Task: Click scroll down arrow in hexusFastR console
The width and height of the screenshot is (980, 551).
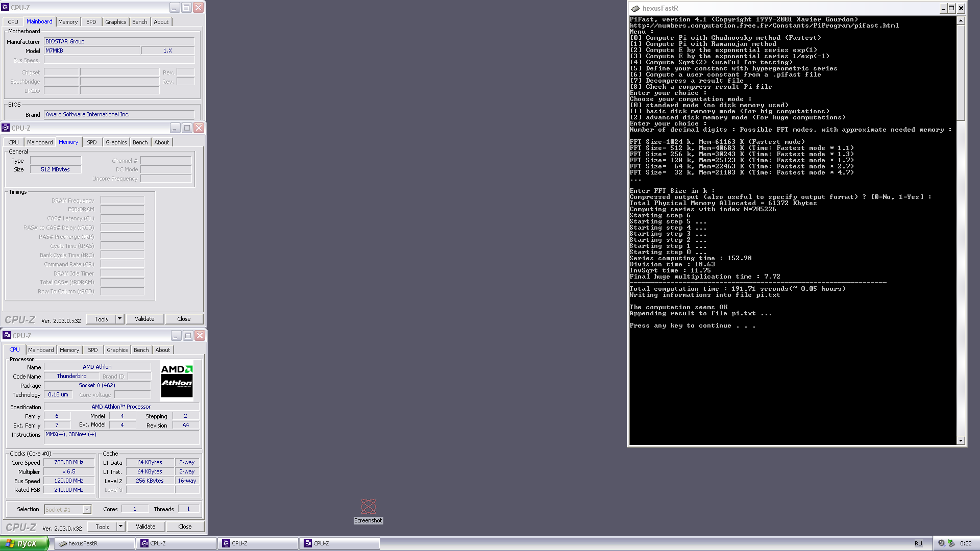Action: [x=961, y=440]
